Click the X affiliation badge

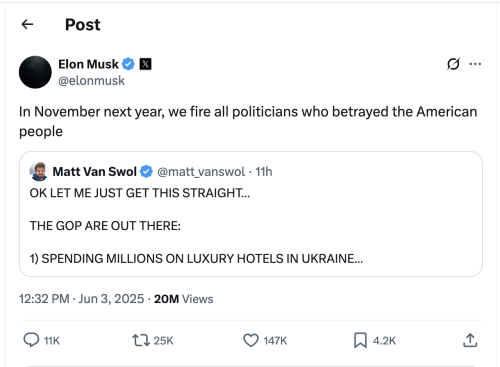145,64
